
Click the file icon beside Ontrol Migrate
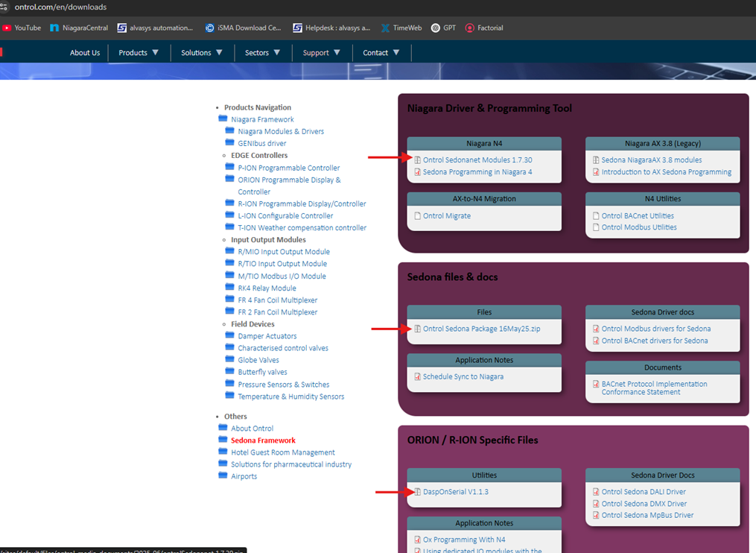(x=418, y=215)
